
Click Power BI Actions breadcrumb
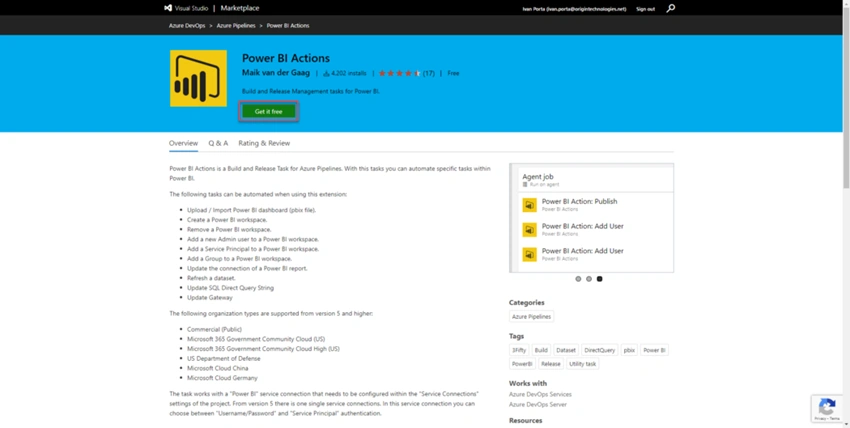(288, 25)
